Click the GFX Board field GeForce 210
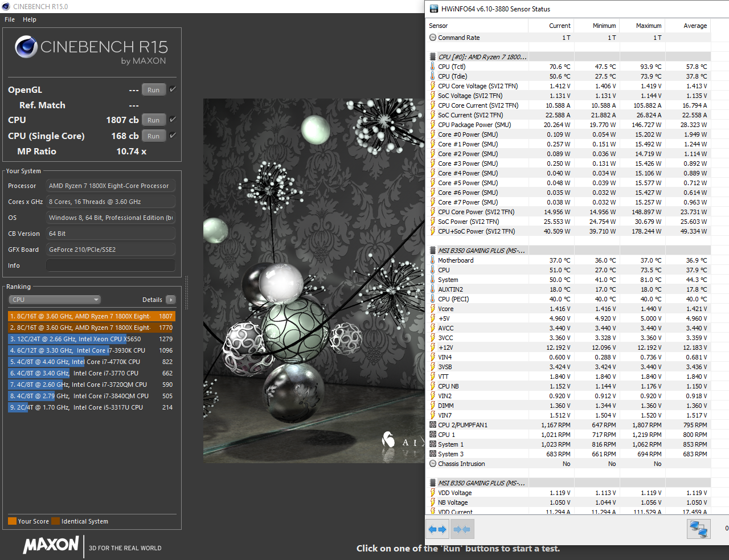The width and height of the screenshot is (729, 560). tap(110, 250)
